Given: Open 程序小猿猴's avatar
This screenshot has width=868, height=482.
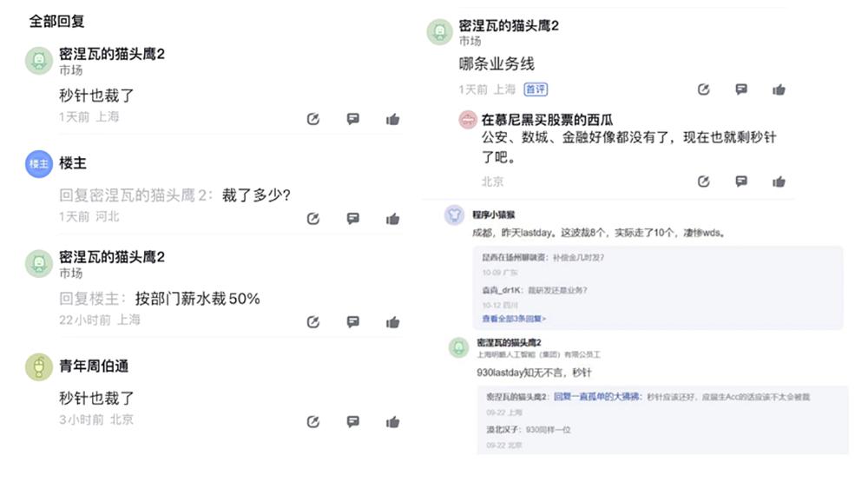Looking at the screenshot, I should pyautogui.click(x=455, y=215).
